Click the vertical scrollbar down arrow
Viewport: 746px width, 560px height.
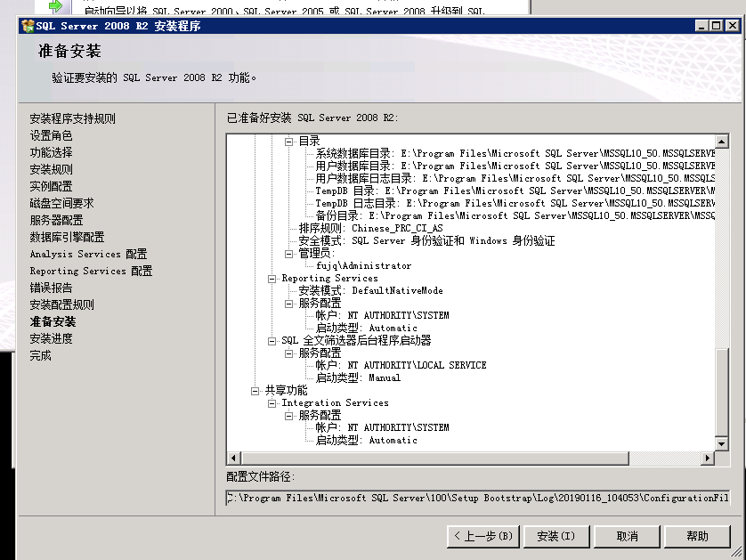[x=721, y=444]
